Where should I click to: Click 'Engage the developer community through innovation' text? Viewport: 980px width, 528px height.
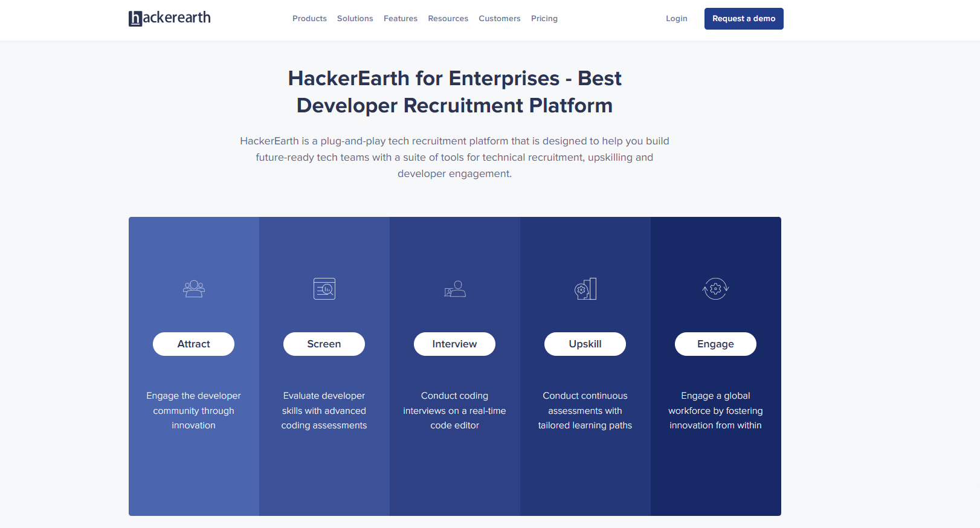click(193, 411)
